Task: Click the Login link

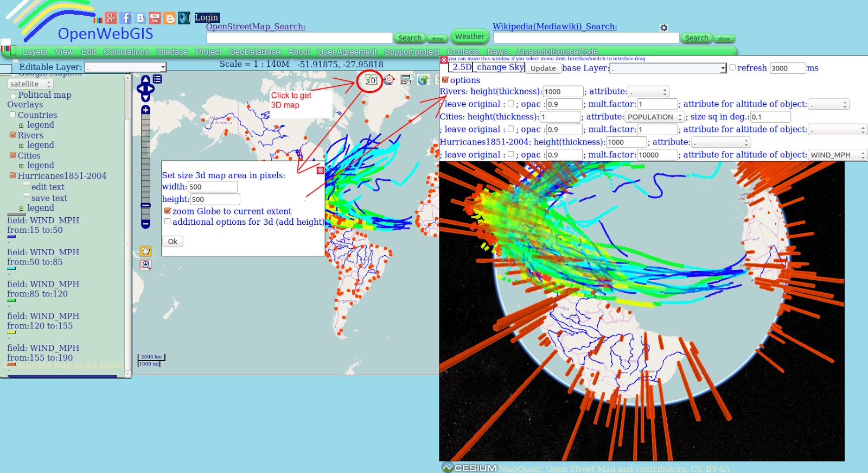Action: (x=207, y=17)
